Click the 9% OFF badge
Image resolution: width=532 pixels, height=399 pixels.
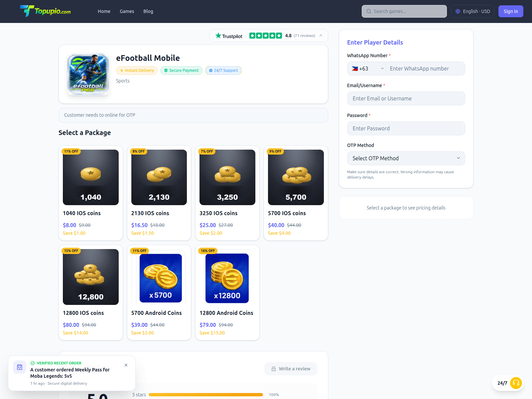pos(275,151)
